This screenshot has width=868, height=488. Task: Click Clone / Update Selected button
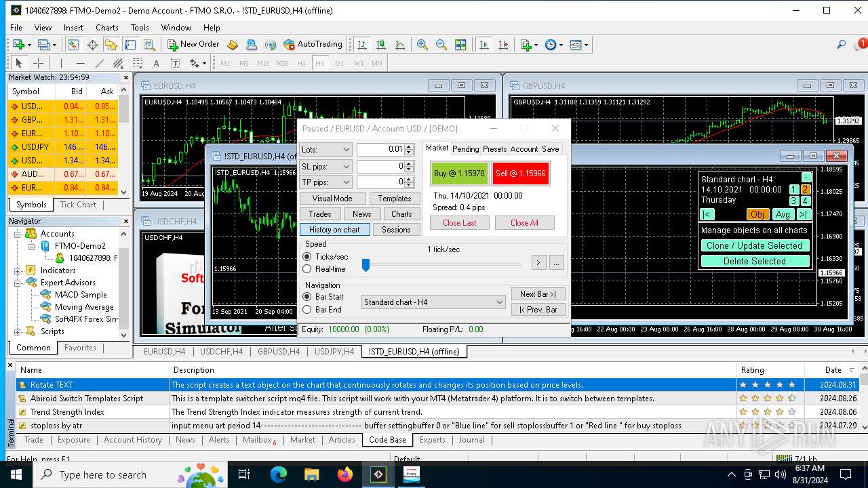[x=755, y=246]
